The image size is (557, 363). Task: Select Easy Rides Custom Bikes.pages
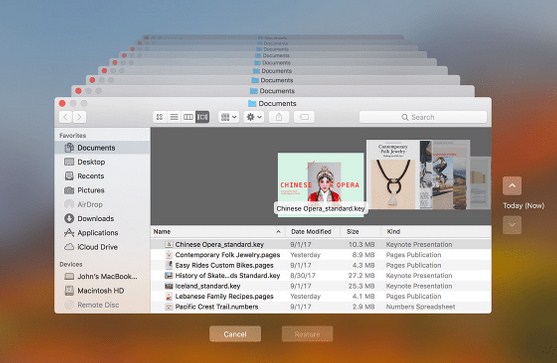tap(321, 265)
